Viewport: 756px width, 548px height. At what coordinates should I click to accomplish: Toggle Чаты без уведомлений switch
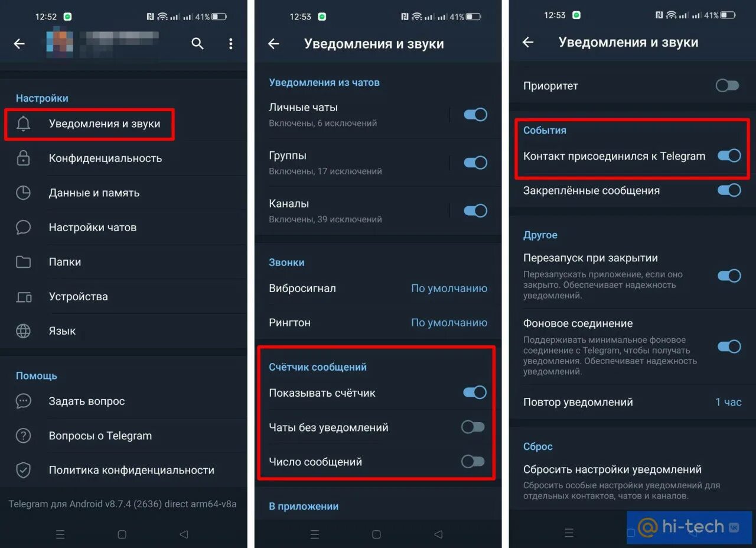click(473, 427)
